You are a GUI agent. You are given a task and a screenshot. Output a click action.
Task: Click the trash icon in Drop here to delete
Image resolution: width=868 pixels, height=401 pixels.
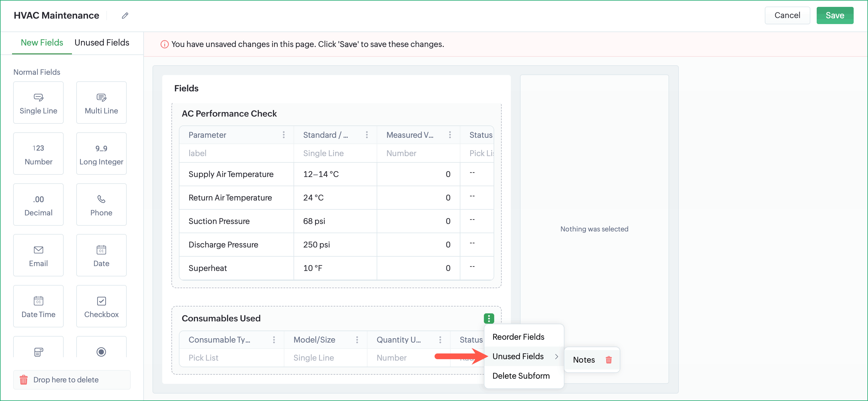click(x=23, y=380)
